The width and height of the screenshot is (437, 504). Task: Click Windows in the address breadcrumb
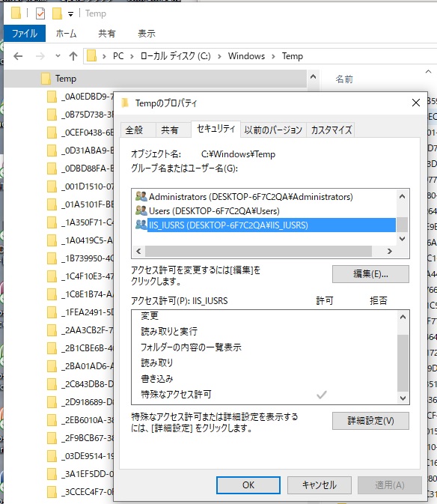coord(247,56)
